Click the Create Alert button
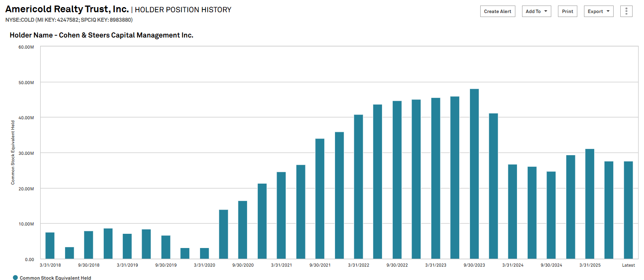 point(498,11)
